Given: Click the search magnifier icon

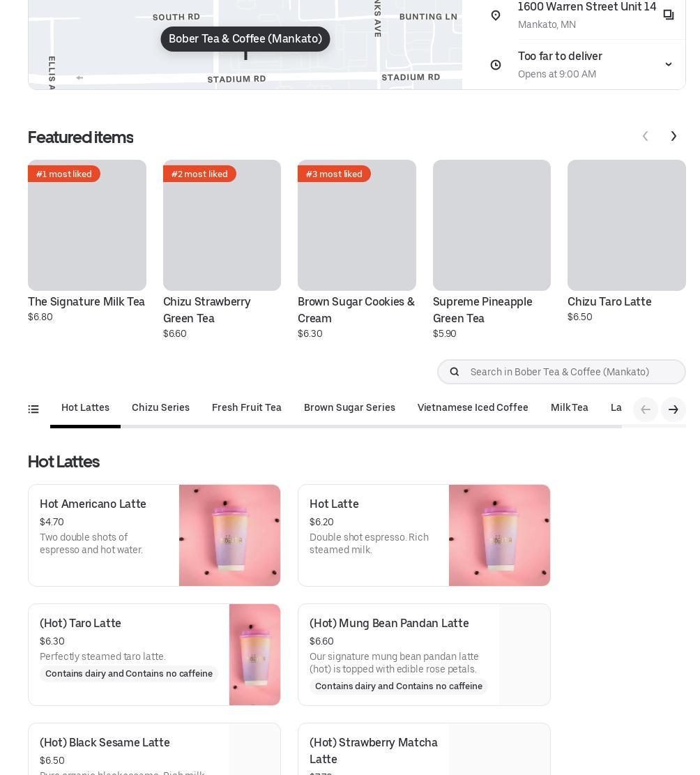Looking at the screenshot, I should point(455,372).
